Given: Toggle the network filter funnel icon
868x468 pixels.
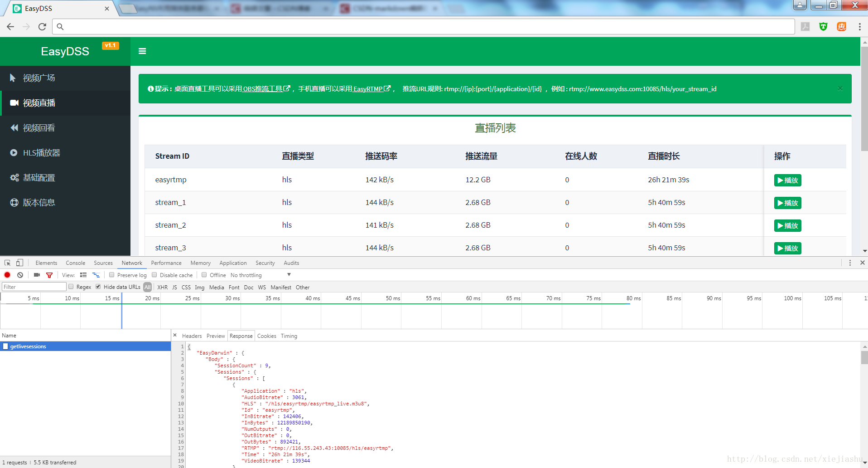Looking at the screenshot, I should click(49, 275).
